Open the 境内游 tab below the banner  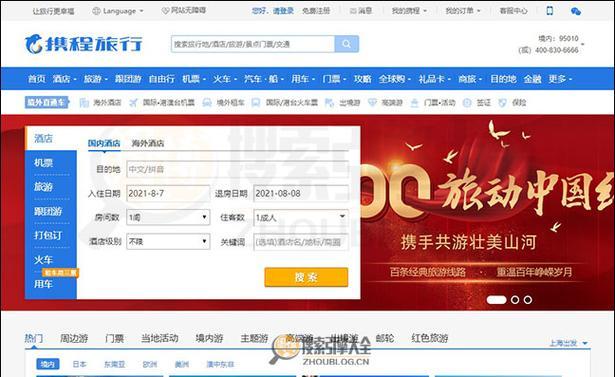(209, 338)
